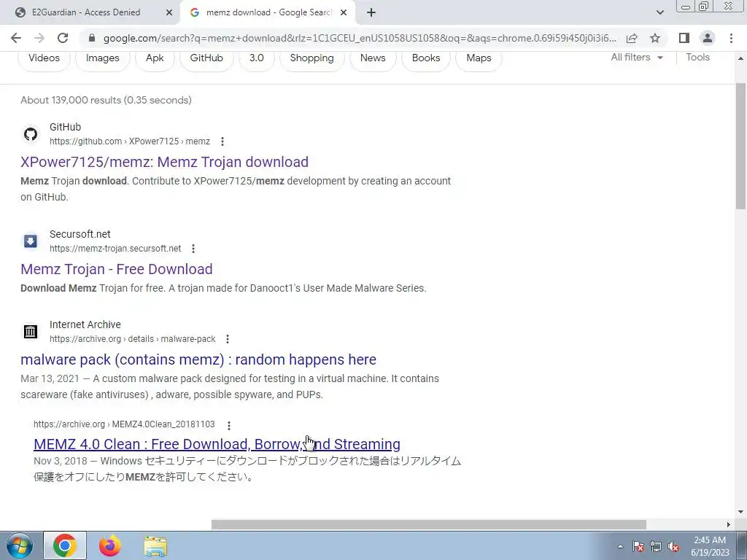Image resolution: width=747 pixels, height=560 pixels.
Task: Open the Chrome profile avatar
Action: coord(708,38)
